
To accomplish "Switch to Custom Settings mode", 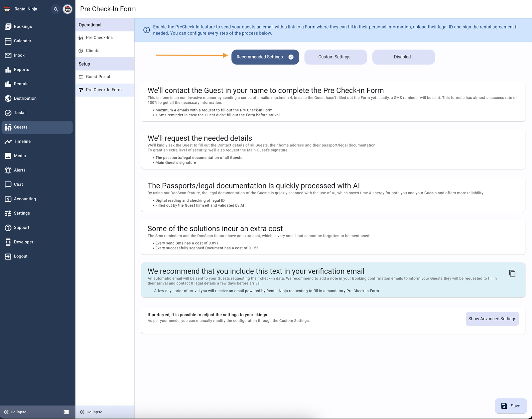I will point(335,57).
